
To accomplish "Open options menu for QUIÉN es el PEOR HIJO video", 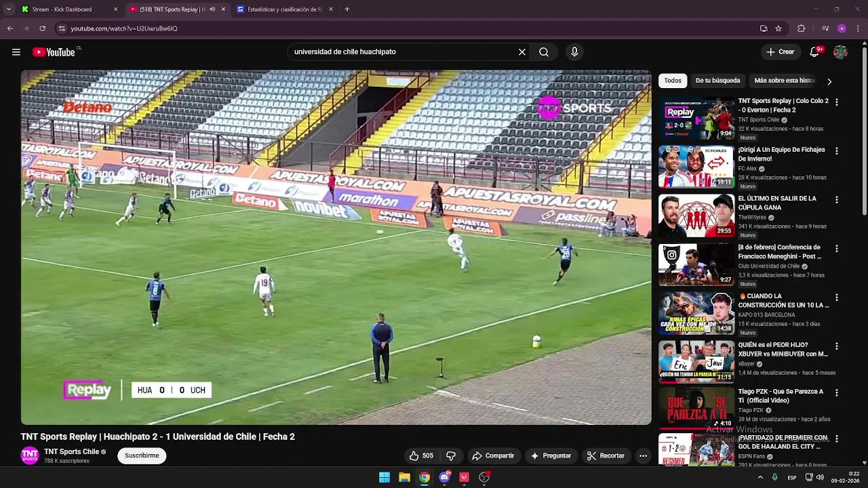I will [836, 346].
